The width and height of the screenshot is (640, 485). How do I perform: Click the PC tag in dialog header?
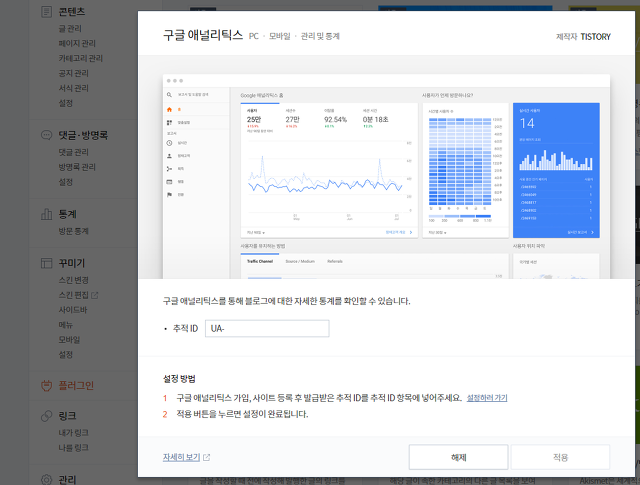click(x=253, y=36)
